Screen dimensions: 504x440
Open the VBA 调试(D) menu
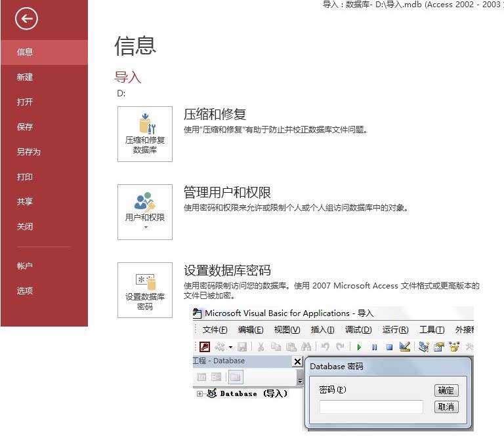pyautogui.click(x=358, y=330)
